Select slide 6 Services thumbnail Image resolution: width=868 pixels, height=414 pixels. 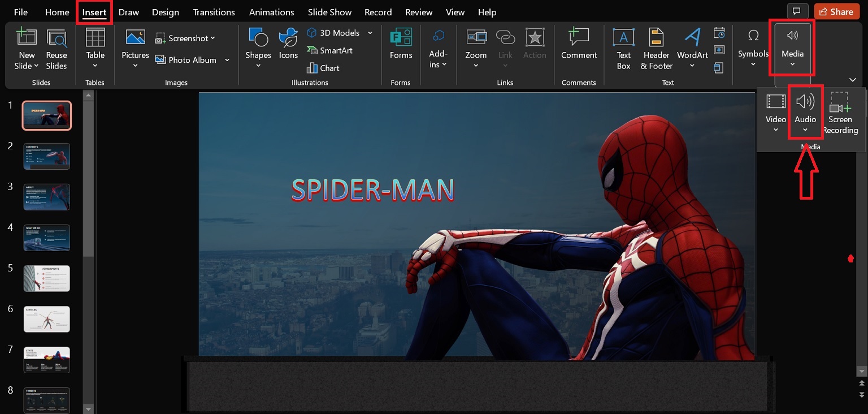tap(47, 319)
